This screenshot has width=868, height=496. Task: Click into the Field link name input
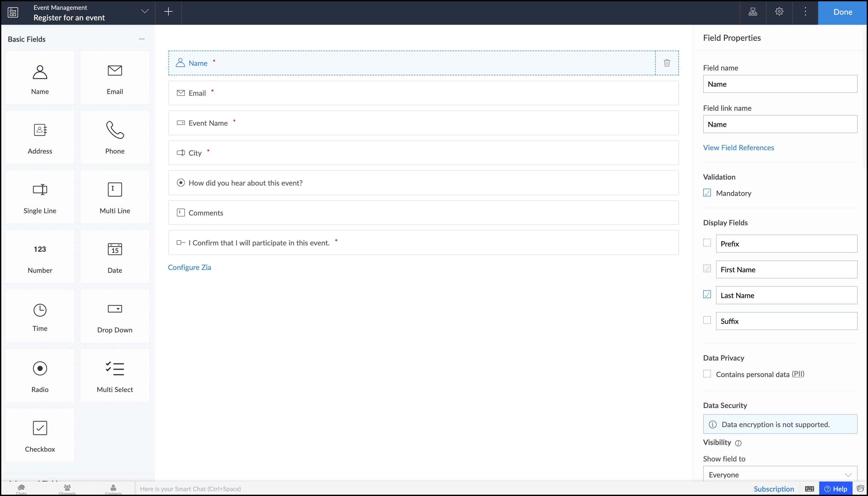(780, 124)
